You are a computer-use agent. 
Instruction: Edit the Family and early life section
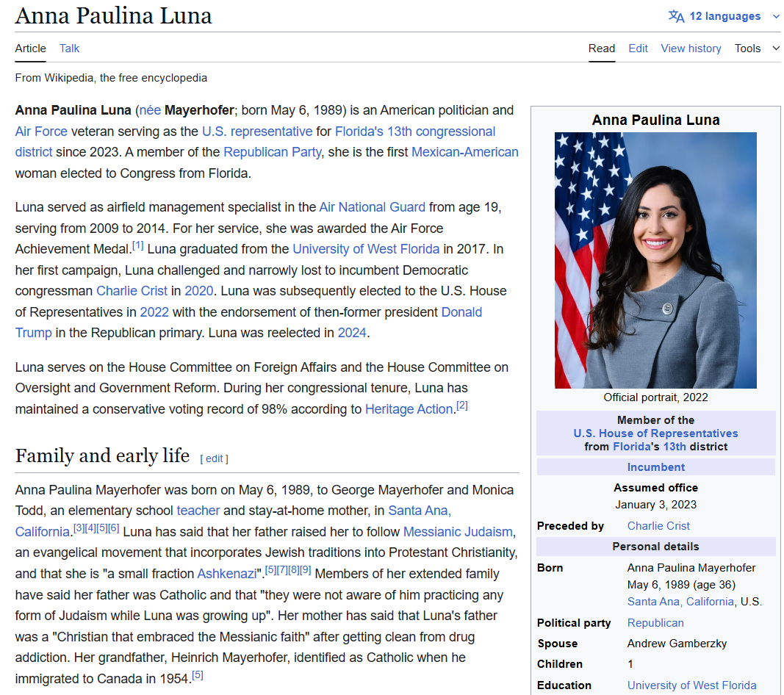[x=214, y=458]
